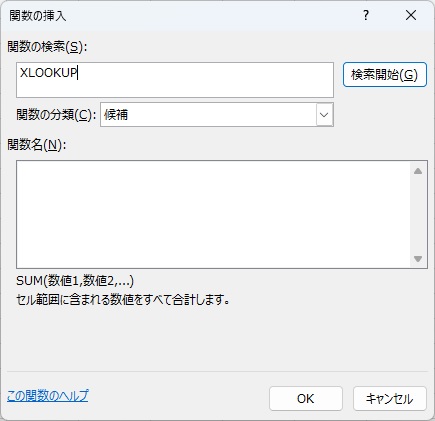This screenshot has width=435, height=421.
Task: Close the 関数の挿入 dialog with X
Action: 411,15
